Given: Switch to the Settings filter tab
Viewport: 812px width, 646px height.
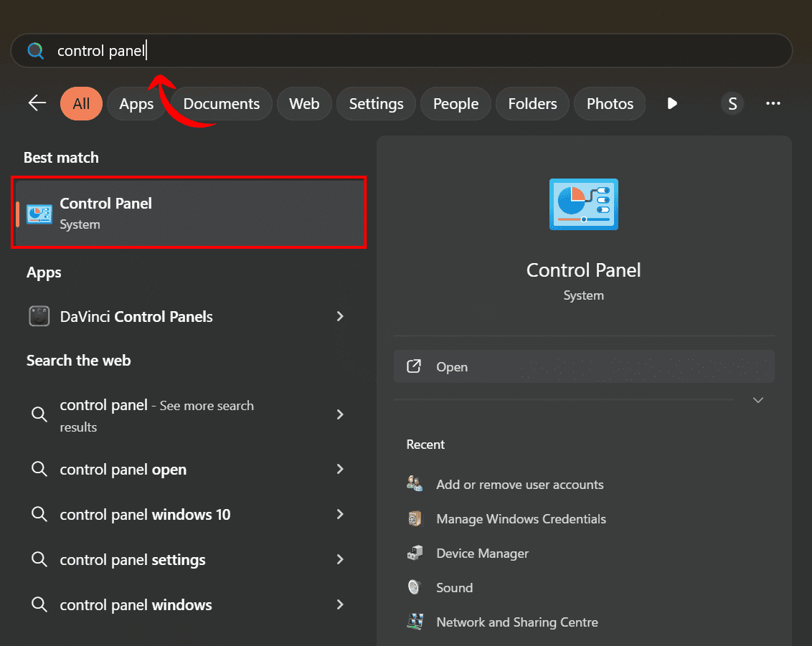Looking at the screenshot, I should (376, 103).
